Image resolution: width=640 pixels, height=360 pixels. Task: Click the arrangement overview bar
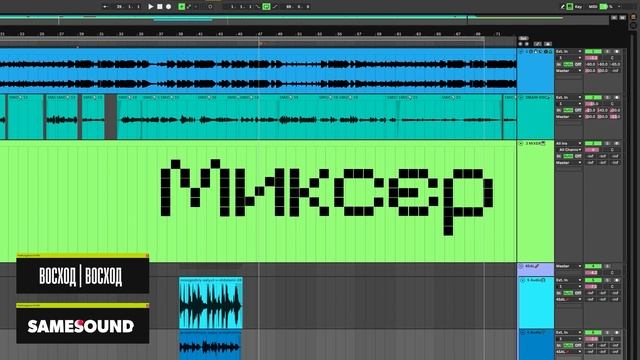[304, 19]
